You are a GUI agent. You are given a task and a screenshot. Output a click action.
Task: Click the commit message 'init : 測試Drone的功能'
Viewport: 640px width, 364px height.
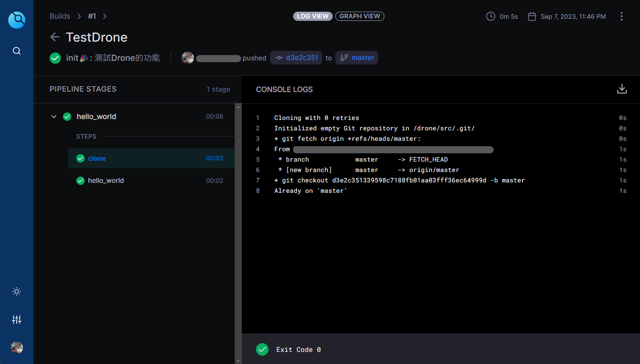click(113, 58)
